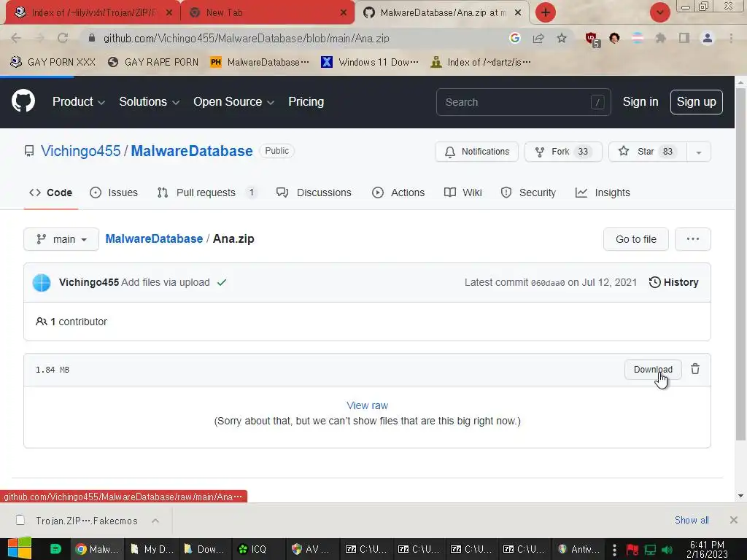Click the Notifications button

tap(476, 152)
